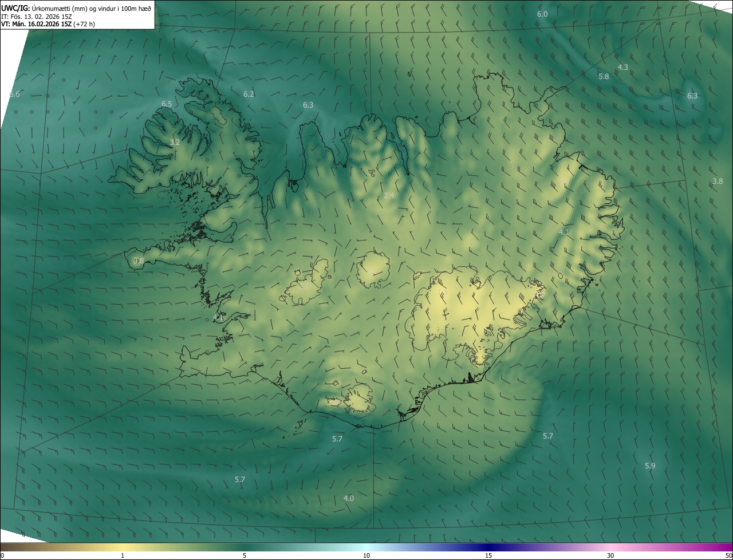Click the 30 tick on the color scale
The width and height of the screenshot is (733, 560).
pos(610,556)
